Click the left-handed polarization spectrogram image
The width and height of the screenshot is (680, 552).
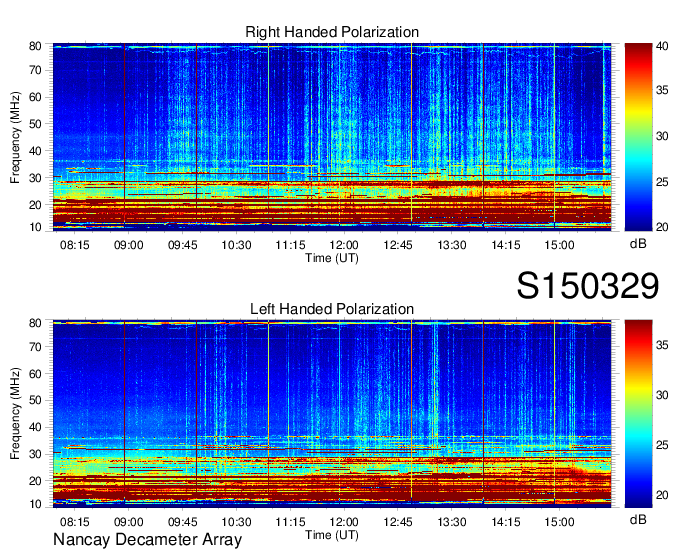332,414
